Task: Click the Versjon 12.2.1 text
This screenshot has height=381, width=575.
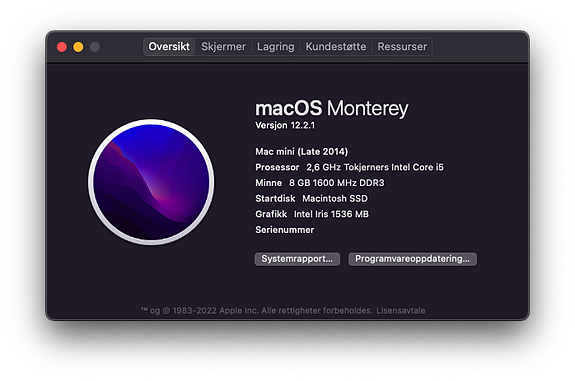Action: click(285, 125)
